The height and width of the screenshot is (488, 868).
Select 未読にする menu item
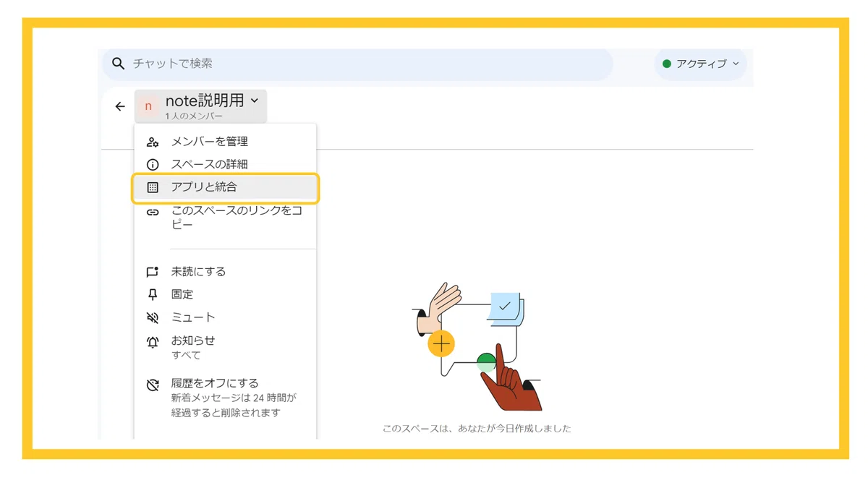coord(225,272)
